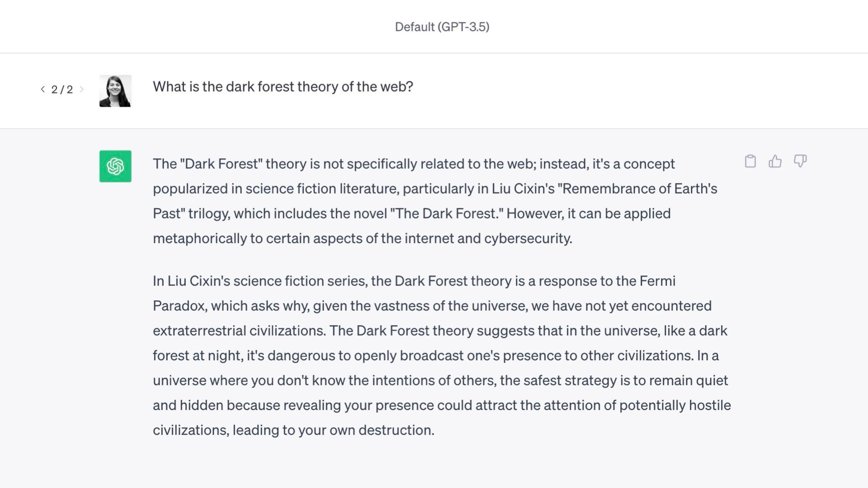Click the word "Paradox" in second paragraph
Viewport: 868px width, 488px height.
pyautogui.click(x=179, y=305)
